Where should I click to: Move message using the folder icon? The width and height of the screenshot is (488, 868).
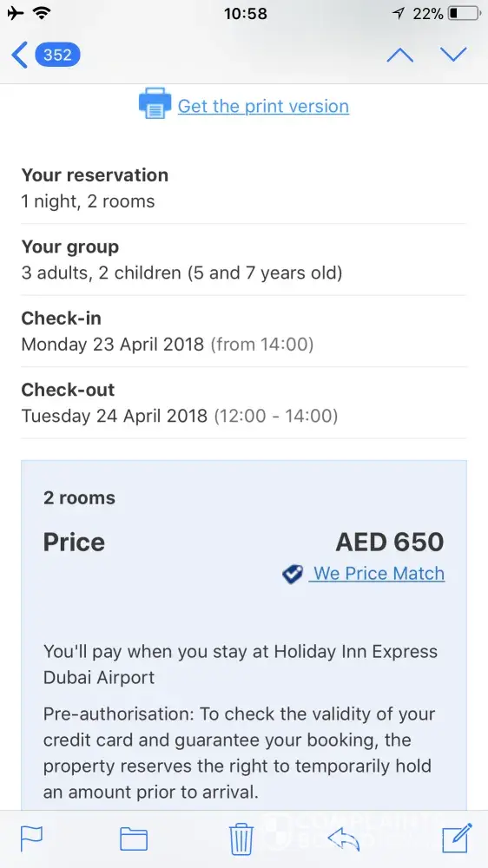pyautogui.click(x=134, y=839)
